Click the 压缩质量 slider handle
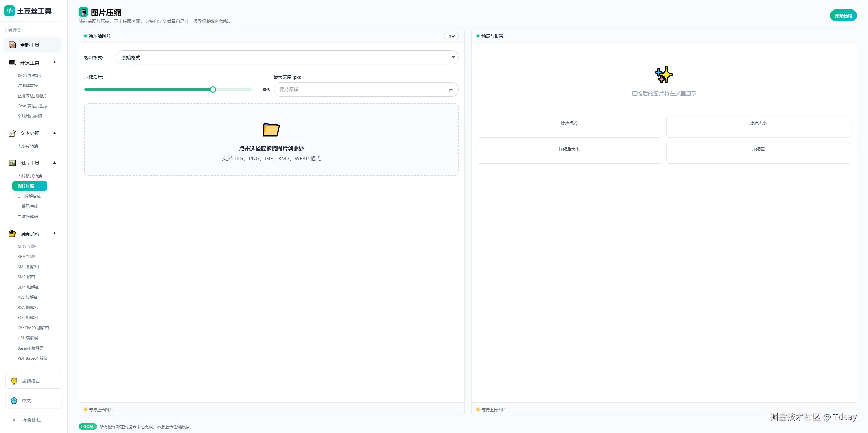Viewport: 868px width, 433px height. coord(213,90)
